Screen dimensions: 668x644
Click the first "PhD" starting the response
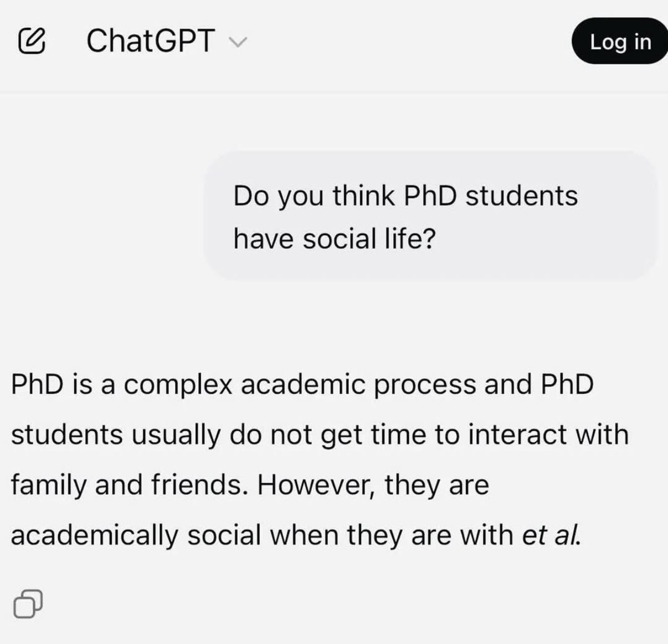coord(37,385)
